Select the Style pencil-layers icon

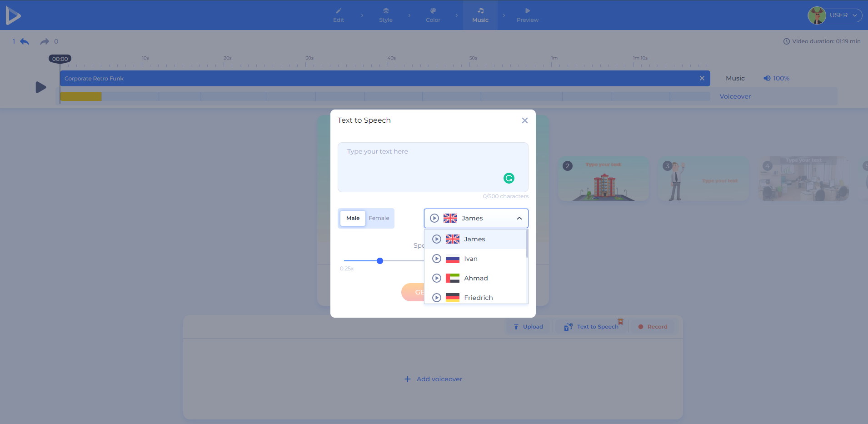(x=385, y=10)
